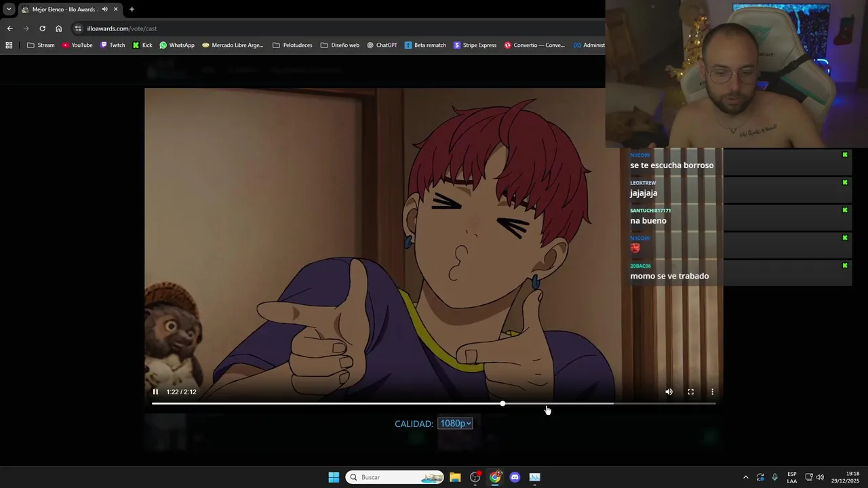Open the Mercado Libre Arge... bookmark
Viewport: 868px width, 488px height.
[x=233, y=45]
